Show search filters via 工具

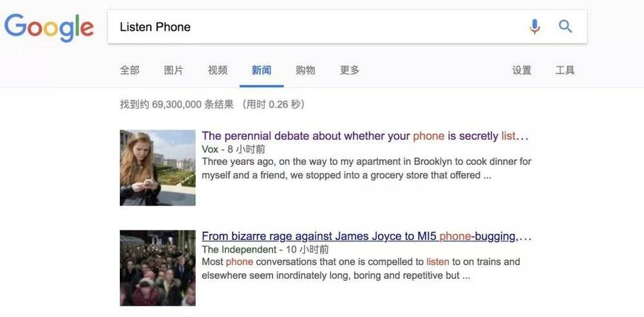[565, 70]
